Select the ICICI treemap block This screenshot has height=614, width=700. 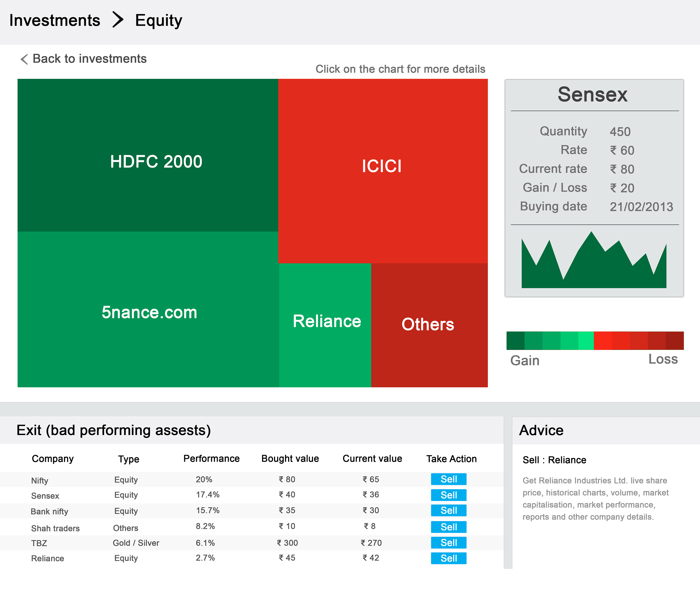coord(383,171)
